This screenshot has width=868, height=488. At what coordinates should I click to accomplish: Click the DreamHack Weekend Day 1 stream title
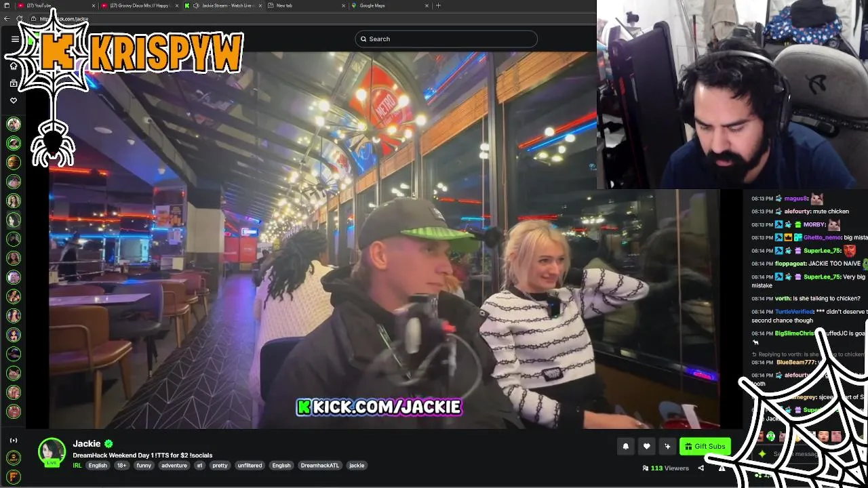coord(142,455)
